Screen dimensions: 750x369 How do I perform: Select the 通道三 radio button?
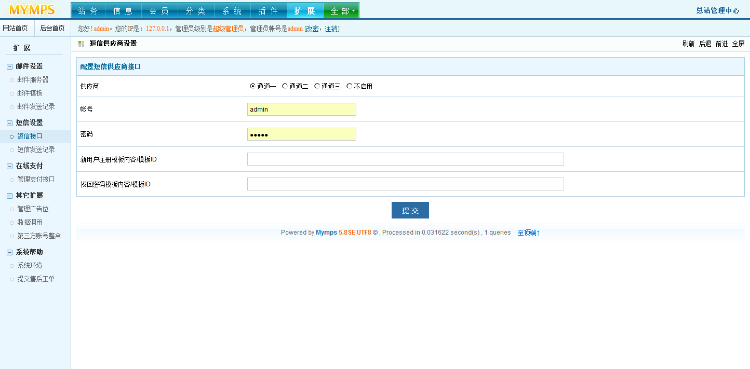[x=317, y=86]
